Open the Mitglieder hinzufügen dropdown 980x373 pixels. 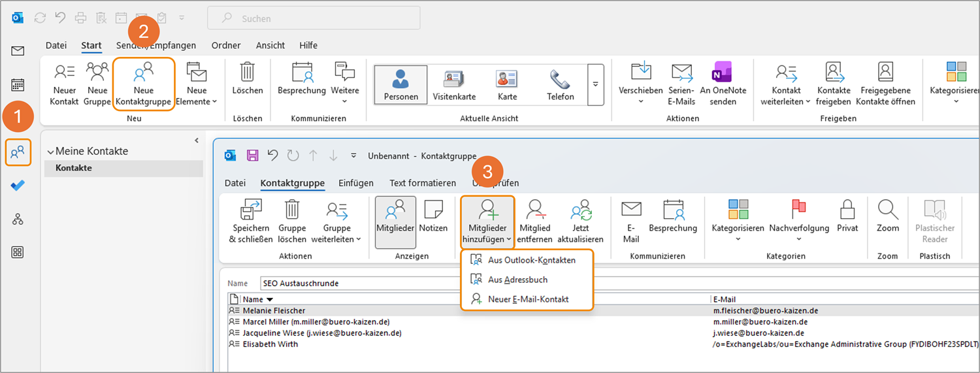[x=488, y=221]
